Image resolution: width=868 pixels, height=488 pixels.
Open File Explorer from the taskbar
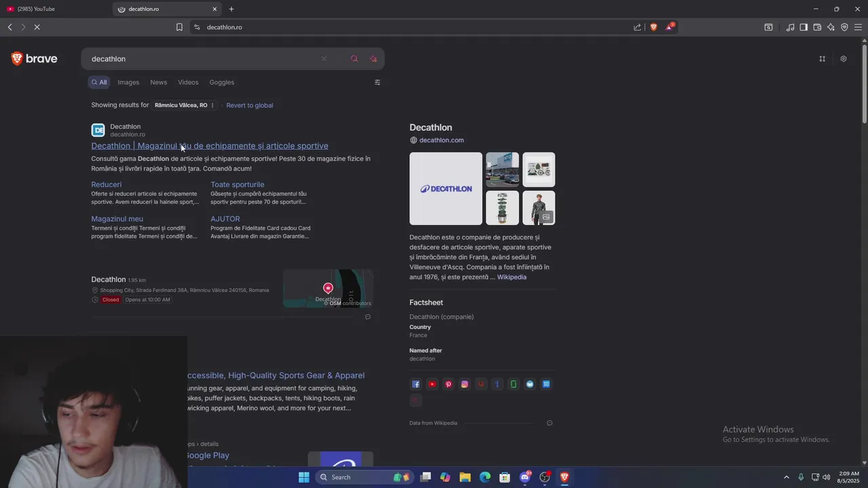pos(465,477)
